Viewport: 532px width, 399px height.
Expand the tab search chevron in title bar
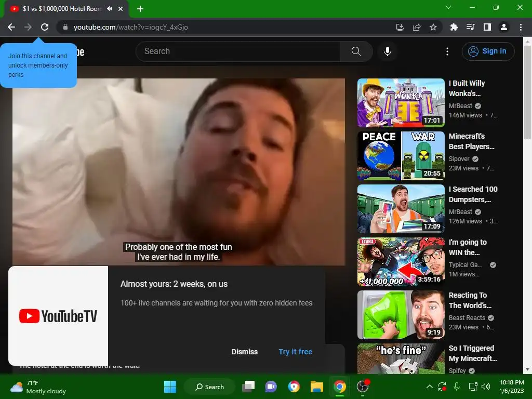point(448,7)
